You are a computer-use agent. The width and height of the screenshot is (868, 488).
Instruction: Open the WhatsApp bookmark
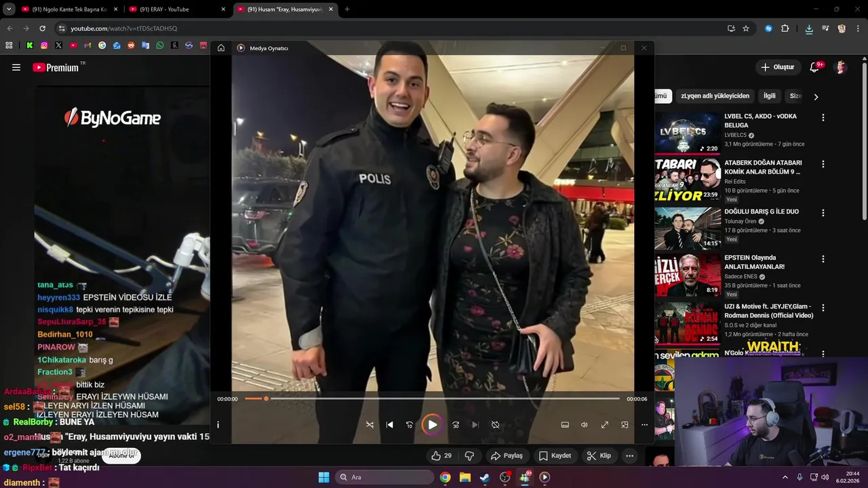tap(160, 45)
